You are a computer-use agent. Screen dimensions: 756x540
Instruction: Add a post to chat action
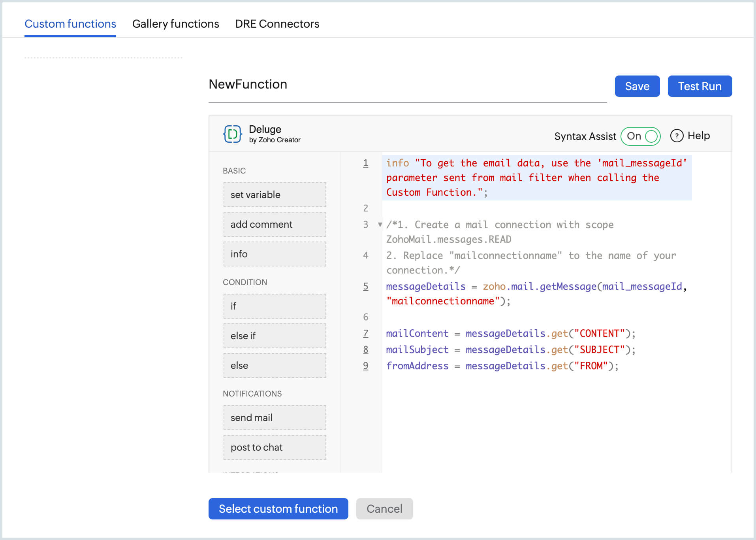click(x=275, y=447)
